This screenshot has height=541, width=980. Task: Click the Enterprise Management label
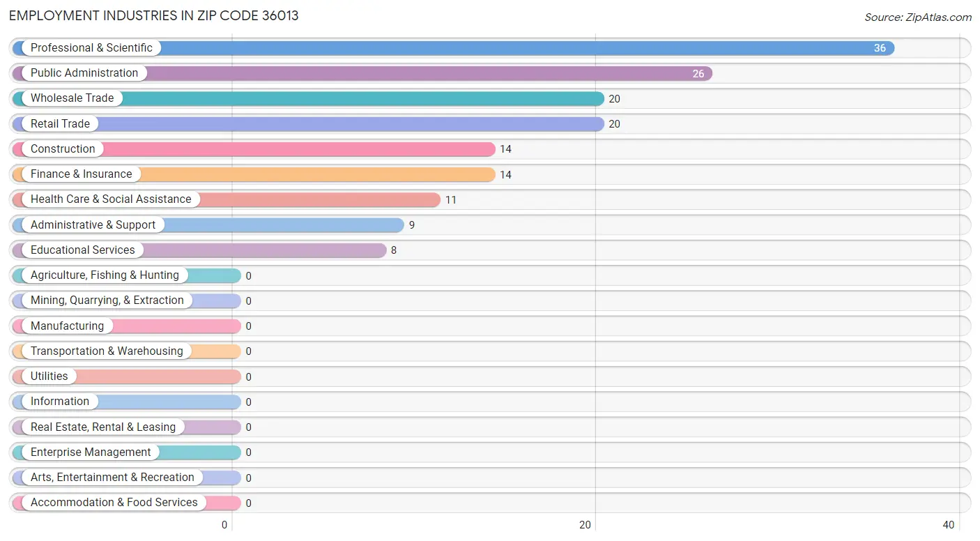coord(91,452)
